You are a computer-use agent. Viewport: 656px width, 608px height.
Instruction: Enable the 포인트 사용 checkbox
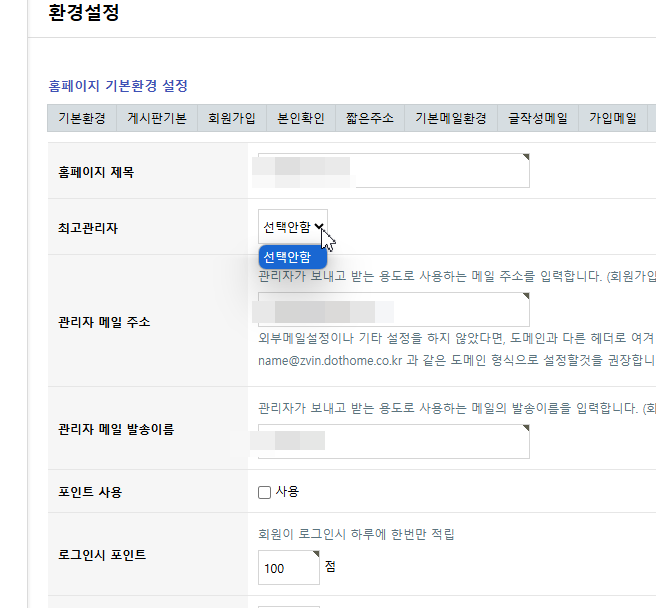(x=265, y=492)
